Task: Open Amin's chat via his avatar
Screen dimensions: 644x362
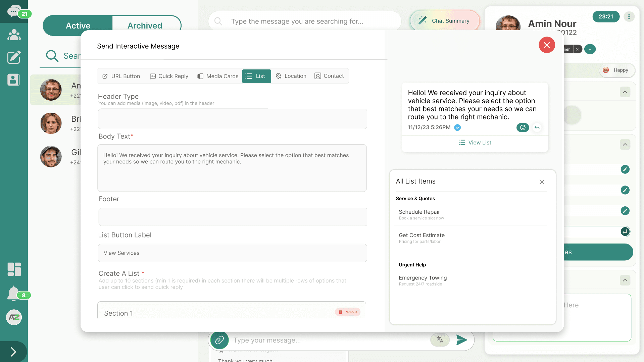Action: [51, 90]
